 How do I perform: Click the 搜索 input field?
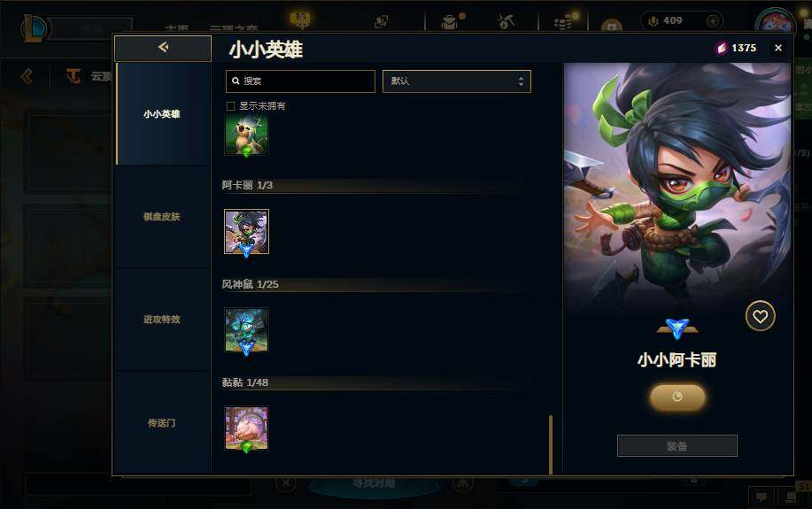click(x=300, y=81)
